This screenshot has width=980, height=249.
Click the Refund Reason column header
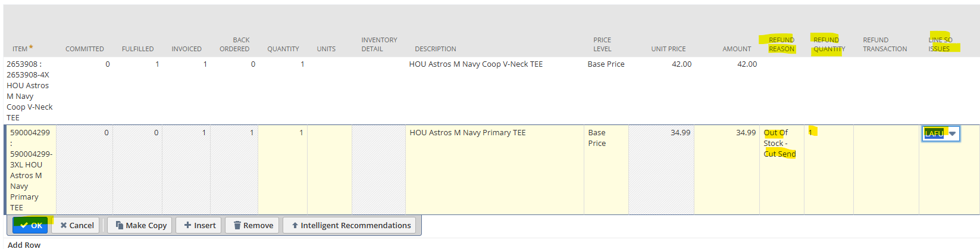pyautogui.click(x=781, y=44)
